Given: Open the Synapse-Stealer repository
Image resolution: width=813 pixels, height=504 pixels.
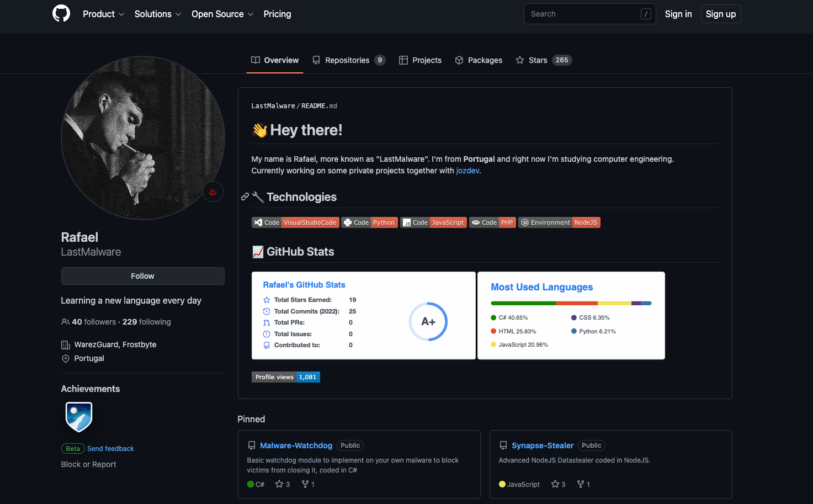Looking at the screenshot, I should coord(543,445).
